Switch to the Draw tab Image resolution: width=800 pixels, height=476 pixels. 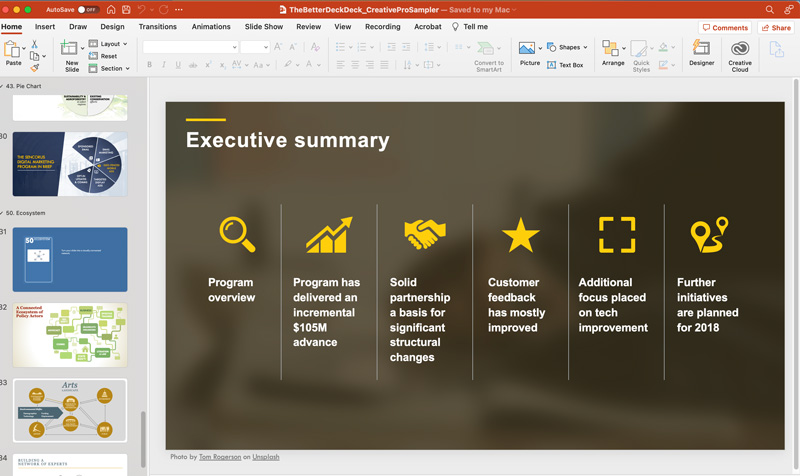(78, 27)
